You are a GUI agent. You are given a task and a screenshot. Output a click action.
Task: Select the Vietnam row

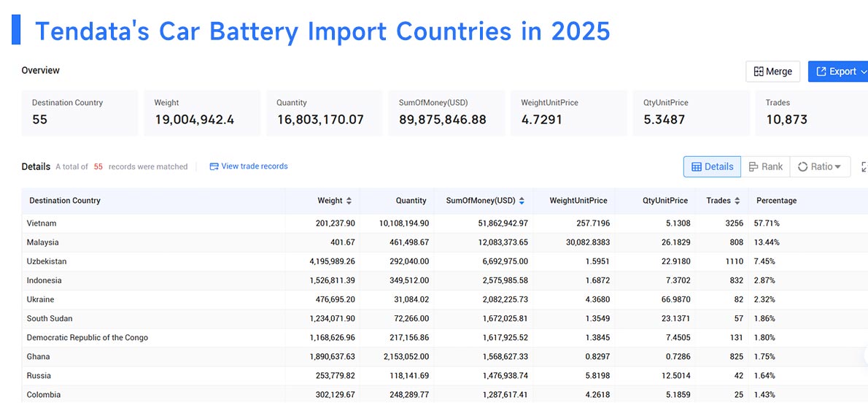pos(445,223)
